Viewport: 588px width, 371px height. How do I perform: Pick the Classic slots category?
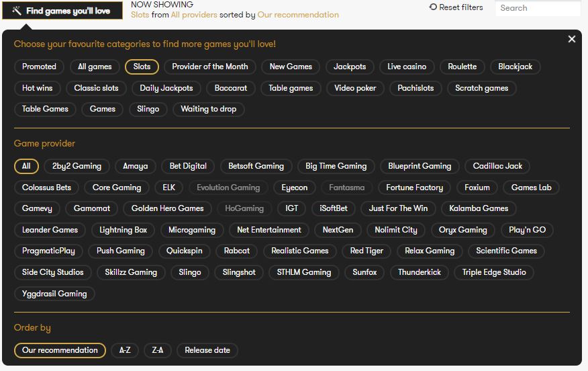pos(96,88)
